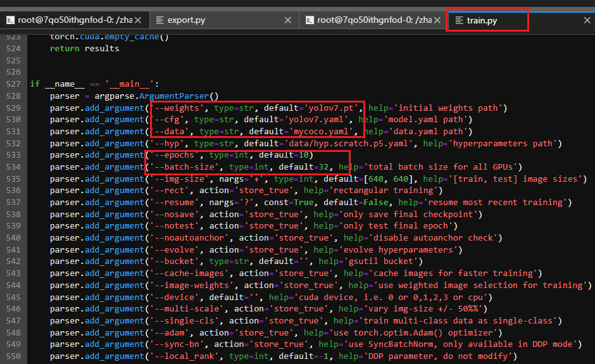Click '--notest' argument string
Screen dimensions: 595x364
175,226
